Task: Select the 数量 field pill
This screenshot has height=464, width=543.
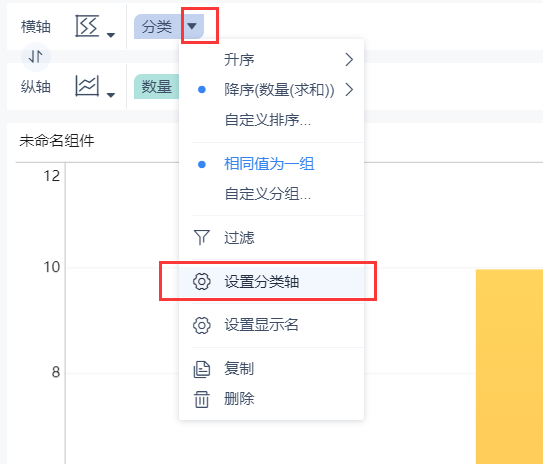Action: pyautogui.click(x=157, y=86)
